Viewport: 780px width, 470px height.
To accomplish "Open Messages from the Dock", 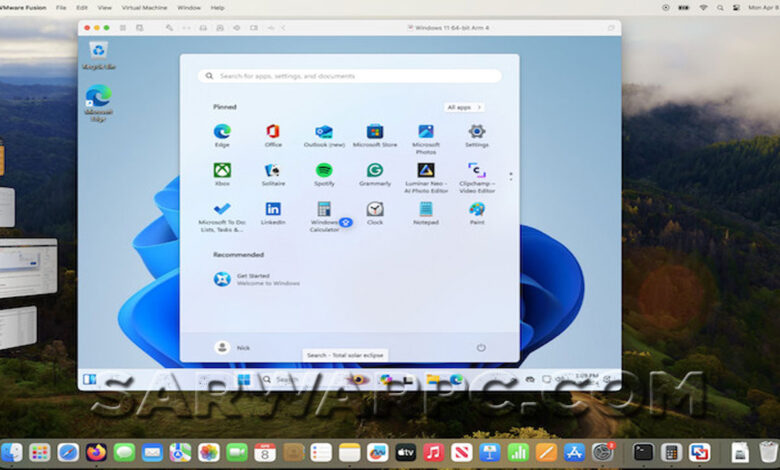I will click(x=124, y=452).
